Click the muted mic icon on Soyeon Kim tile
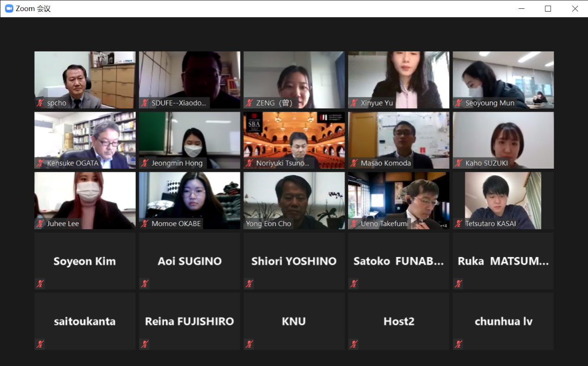Screen dimensions: 588x366 click(40, 284)
